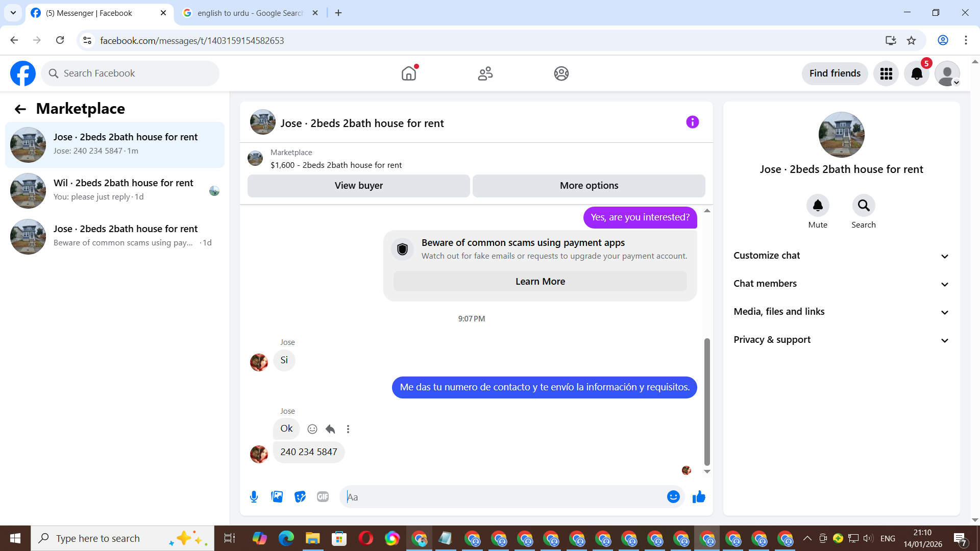Mute this conversation with bell icon
980x551 pixels.
click(x=817, y=206)
